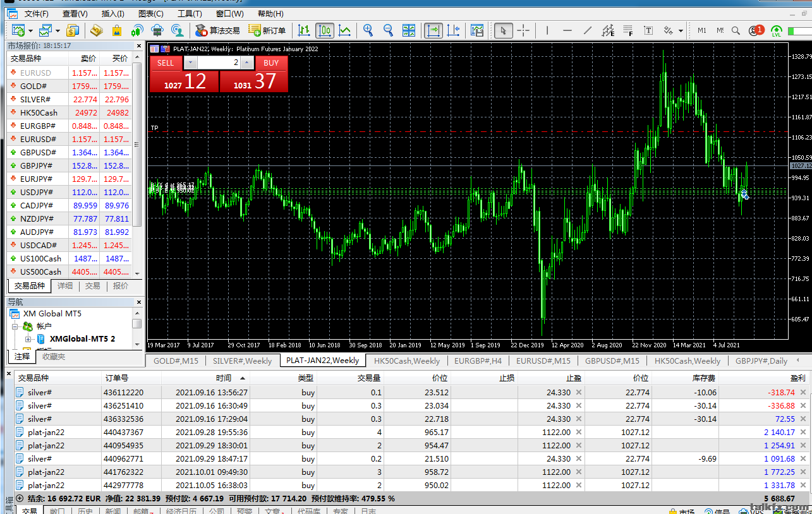Zoom out of the chart
This screenshot has height=514, width=812.
pyautogui.click(x=389, y=30)
